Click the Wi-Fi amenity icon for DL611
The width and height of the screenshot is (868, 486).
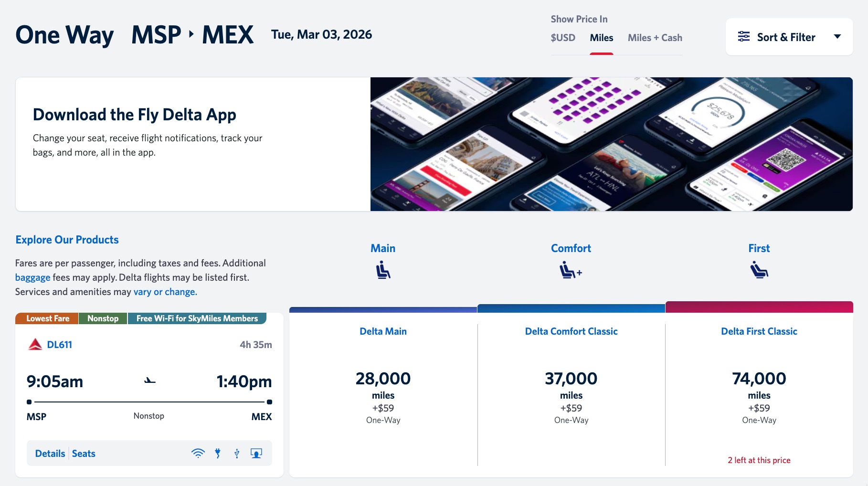click(199, 453)
